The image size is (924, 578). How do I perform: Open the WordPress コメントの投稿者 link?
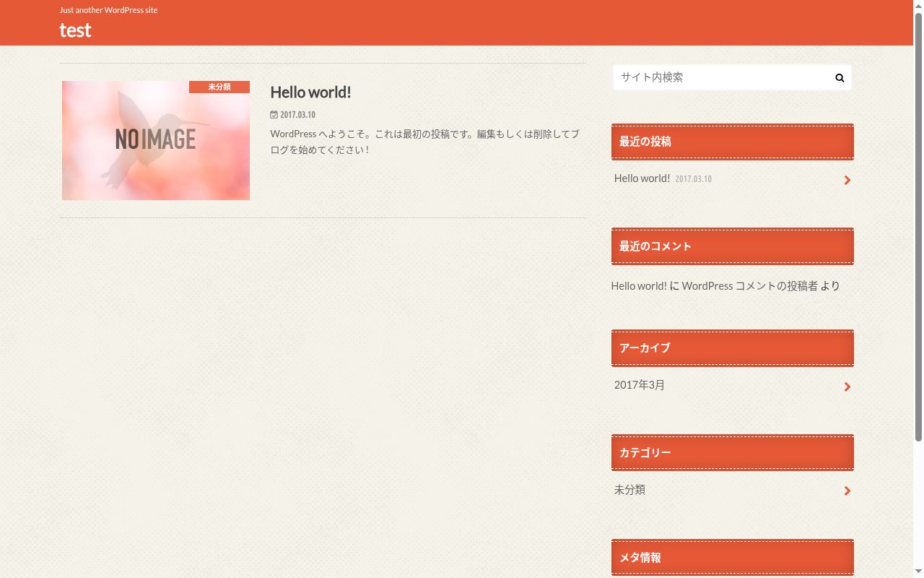point(749,286)
